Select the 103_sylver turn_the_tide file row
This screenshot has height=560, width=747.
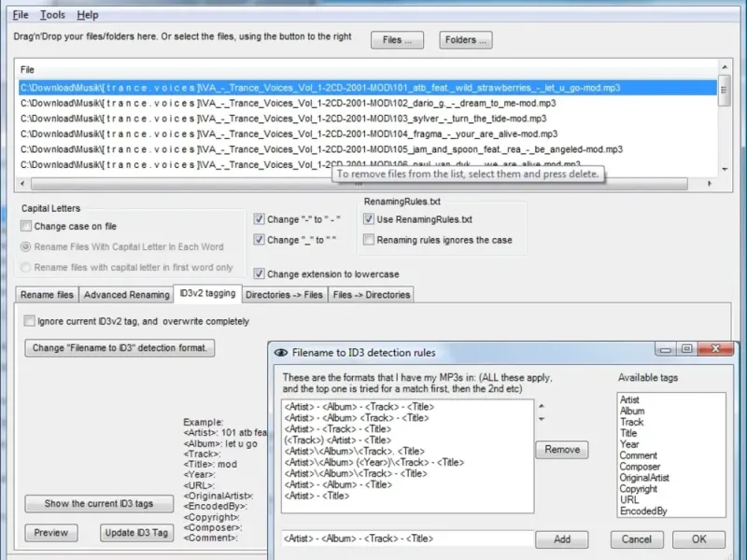368,119
